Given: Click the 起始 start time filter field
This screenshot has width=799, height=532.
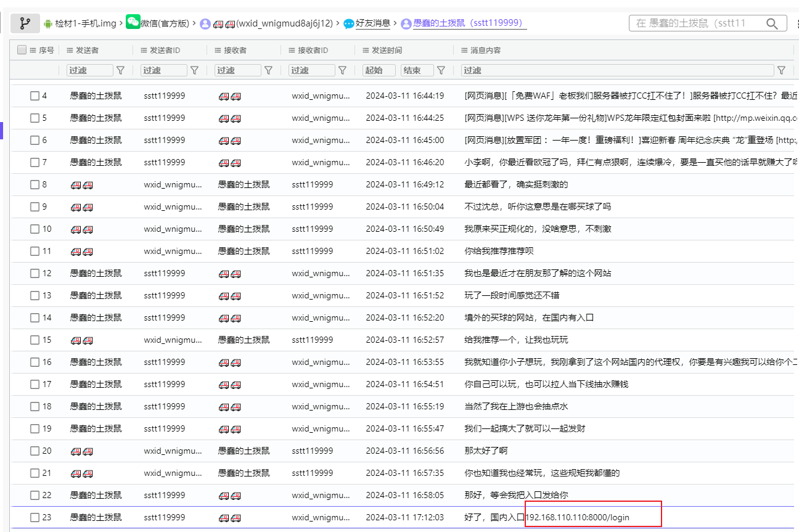Looking at the screenshot, I should tap(379, 70).
